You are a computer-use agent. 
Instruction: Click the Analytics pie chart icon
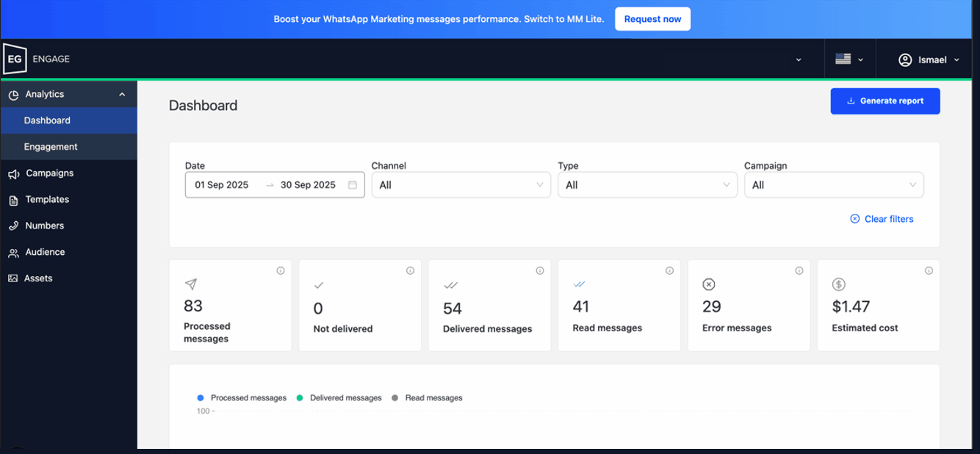13,94
